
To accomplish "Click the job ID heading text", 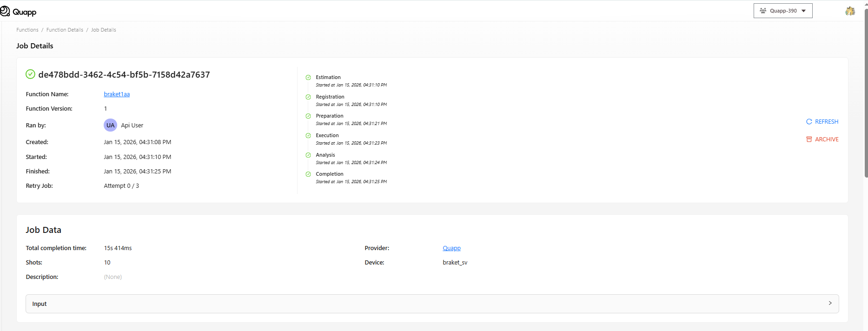I will pos(124,75).
